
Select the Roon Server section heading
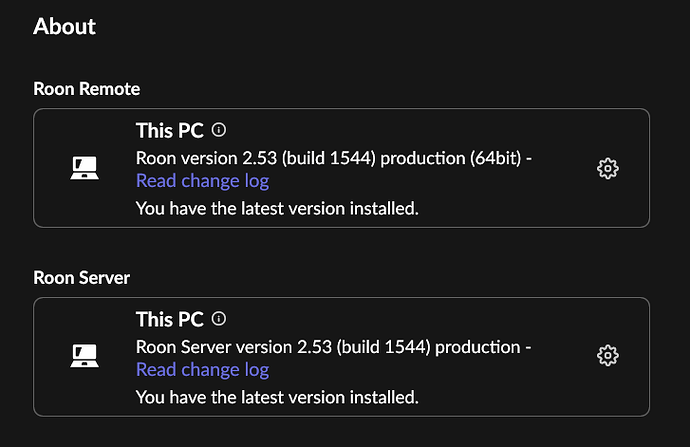(81, 278)
